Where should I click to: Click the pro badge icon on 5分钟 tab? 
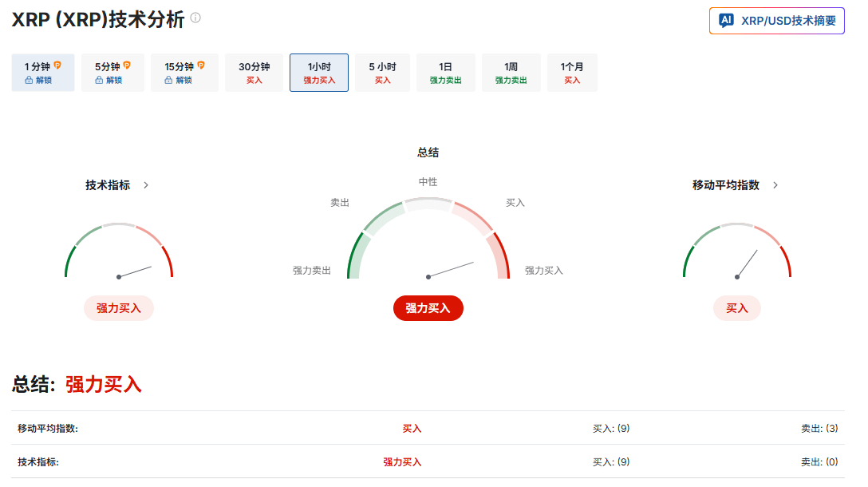128,65
